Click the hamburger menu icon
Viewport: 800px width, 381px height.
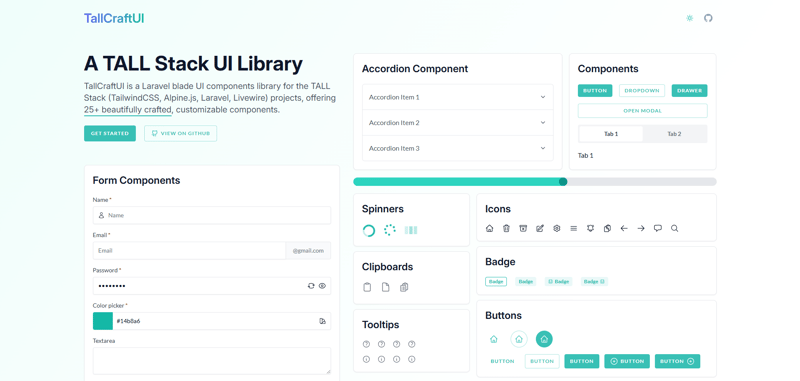point(573,228)
